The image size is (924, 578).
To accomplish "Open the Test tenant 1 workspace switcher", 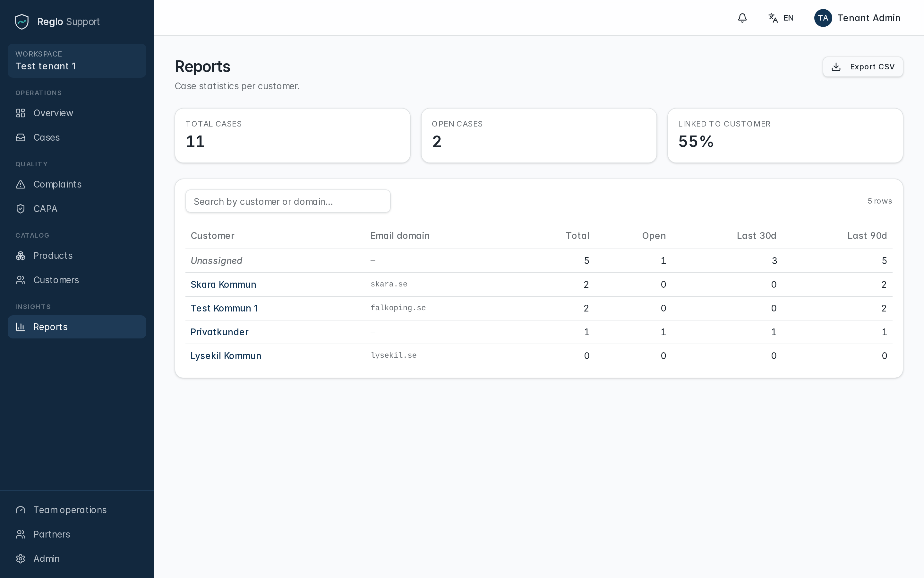I will [x=77, y=61].
